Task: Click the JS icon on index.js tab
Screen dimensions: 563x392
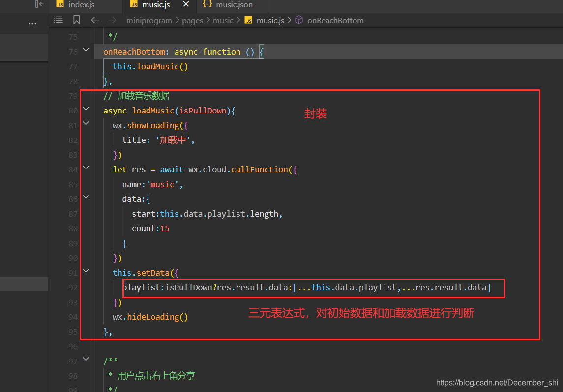Action: (60, 4)
